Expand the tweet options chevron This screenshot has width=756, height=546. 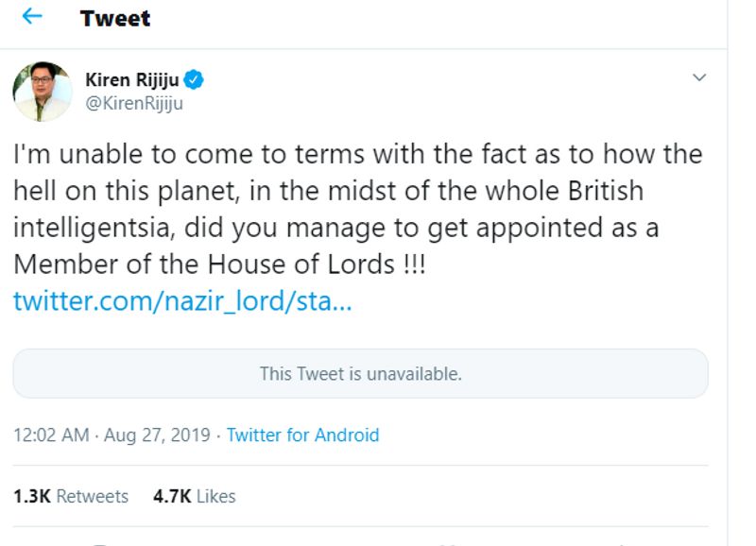tap(699, 77)
